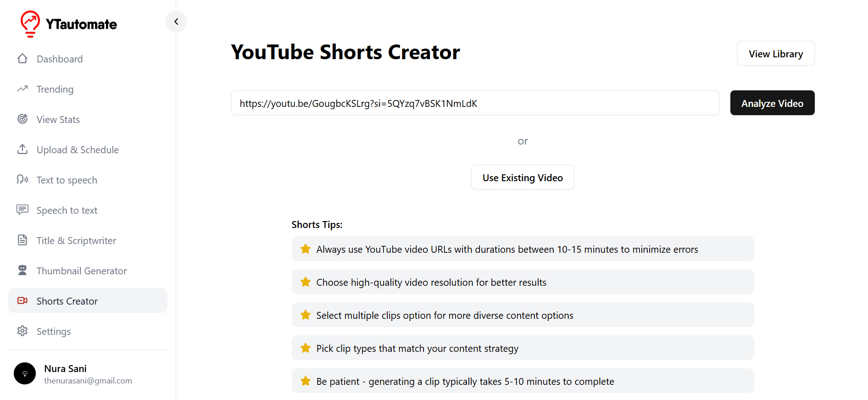Select Text to speech in the sidebar
This screenshot has height=400, width=868.
(x=88, y=180)
